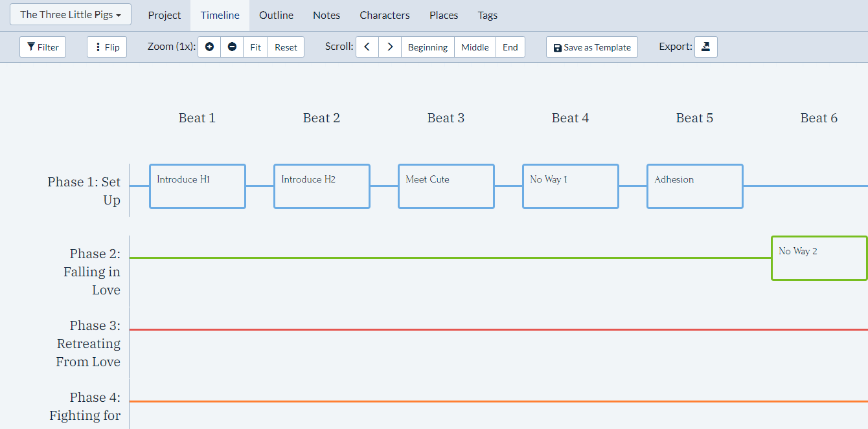Jump to the End of the timeline
The width and height of the screenshot is (868, 429).
coord(510,47)
